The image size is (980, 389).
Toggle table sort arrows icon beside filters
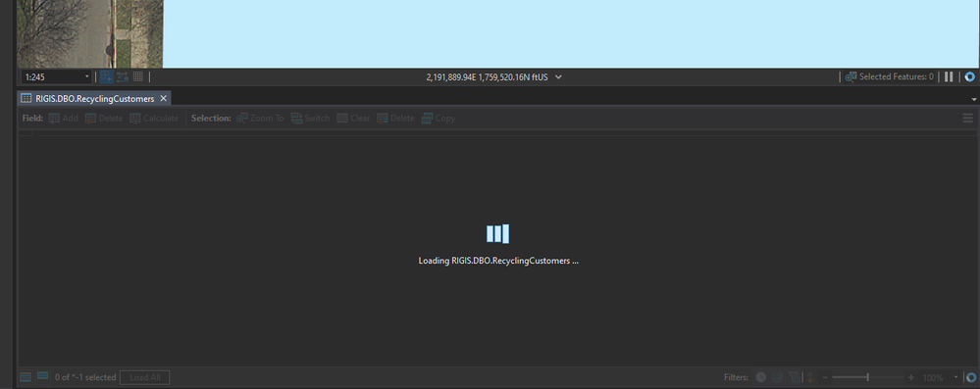pos(810,377)
